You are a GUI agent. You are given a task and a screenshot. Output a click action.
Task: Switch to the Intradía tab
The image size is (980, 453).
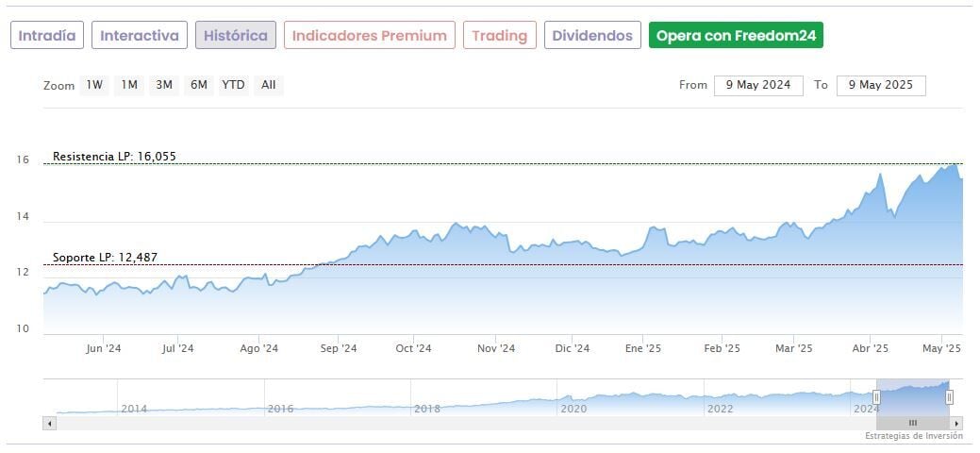point(47,36)
